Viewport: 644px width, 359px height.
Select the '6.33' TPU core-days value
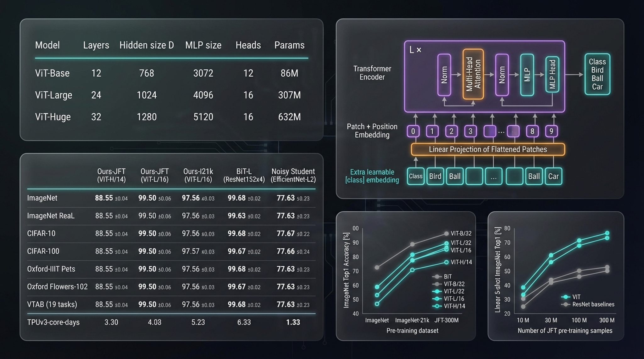point(244,322)
